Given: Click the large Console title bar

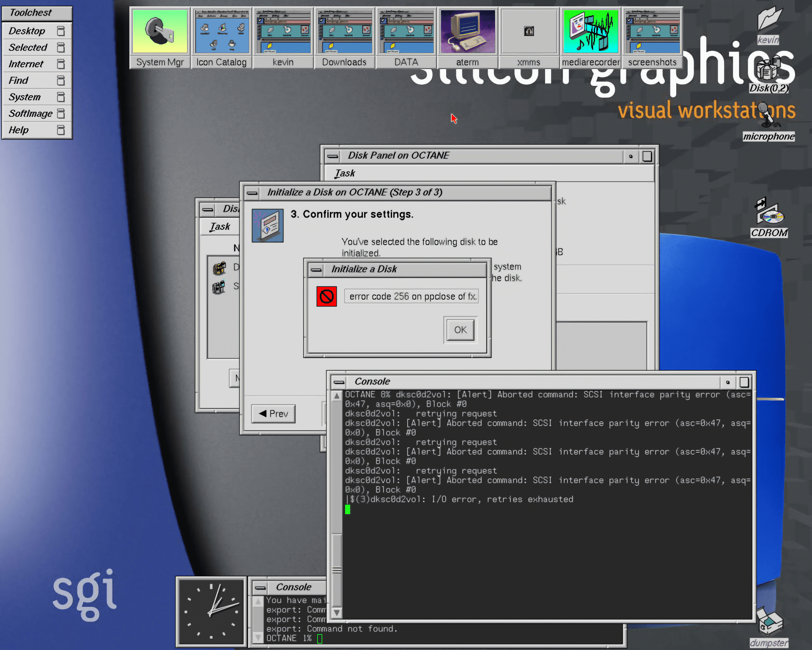Looking at the screenshot, I should tap(534, 382).
